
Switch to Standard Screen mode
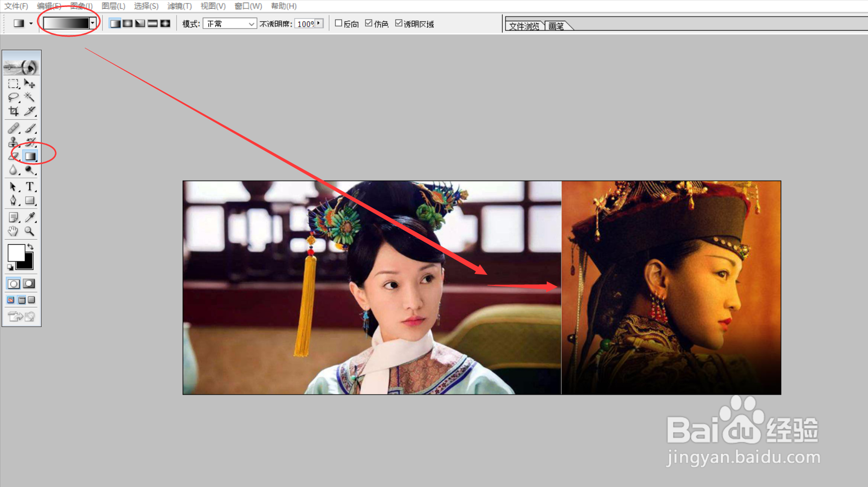click(x=11, y=300)
